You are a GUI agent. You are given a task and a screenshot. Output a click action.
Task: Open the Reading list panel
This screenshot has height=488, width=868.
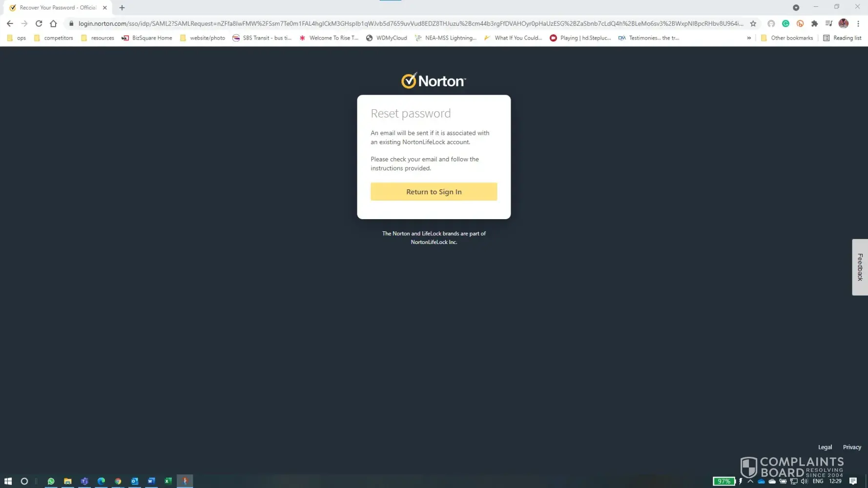click(x=842, y=38)
